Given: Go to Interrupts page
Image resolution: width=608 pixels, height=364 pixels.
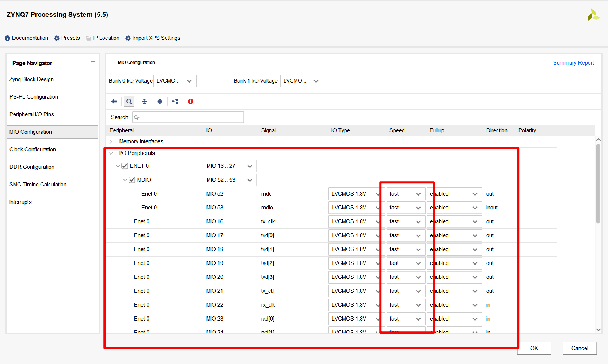Looking at the screenshot, I should (x=20, y=202).
